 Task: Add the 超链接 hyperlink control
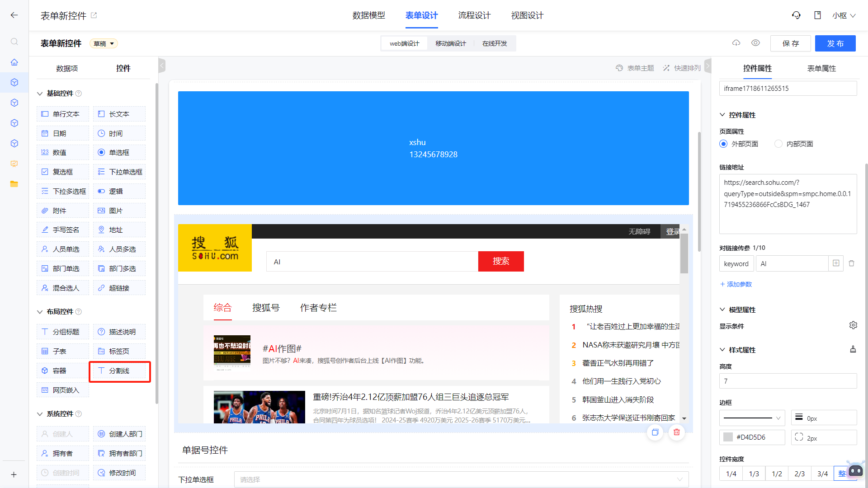tap(119, 288)
